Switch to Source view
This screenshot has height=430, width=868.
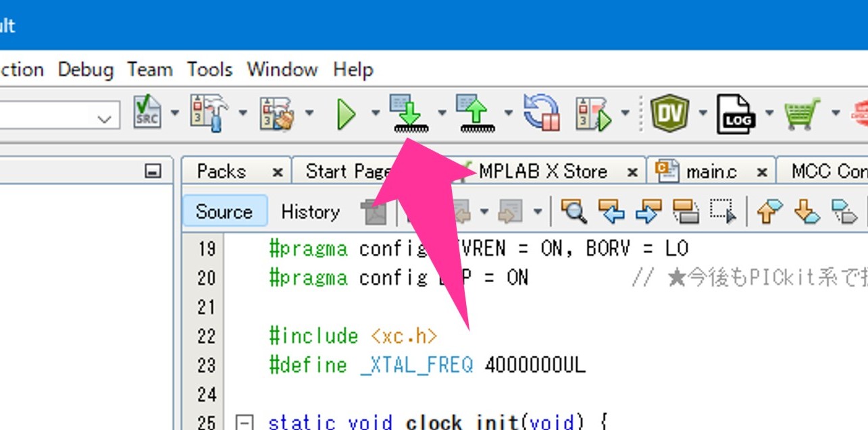224,212
